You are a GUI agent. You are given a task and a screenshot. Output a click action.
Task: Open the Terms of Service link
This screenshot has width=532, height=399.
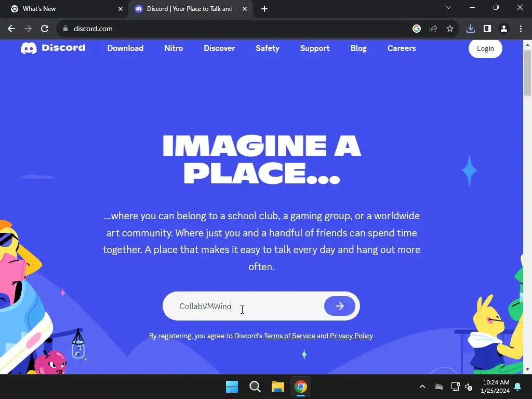(x=289, y=336)
